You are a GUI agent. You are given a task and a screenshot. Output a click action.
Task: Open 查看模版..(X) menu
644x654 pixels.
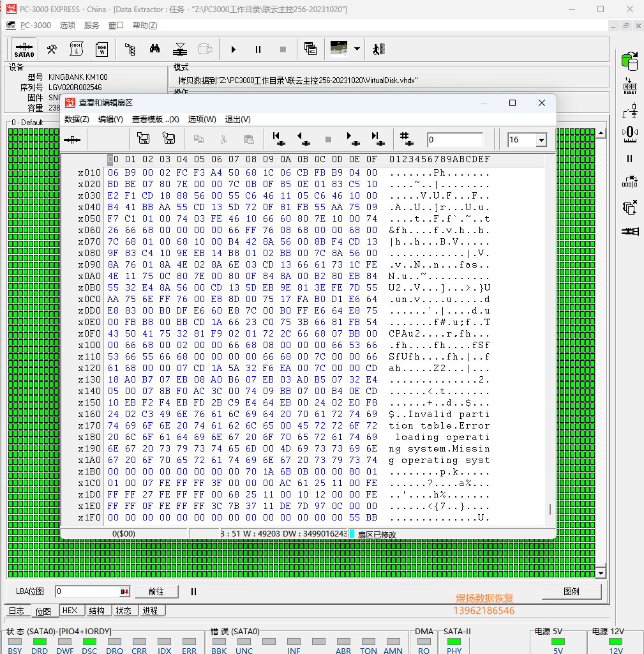(156, 119)
